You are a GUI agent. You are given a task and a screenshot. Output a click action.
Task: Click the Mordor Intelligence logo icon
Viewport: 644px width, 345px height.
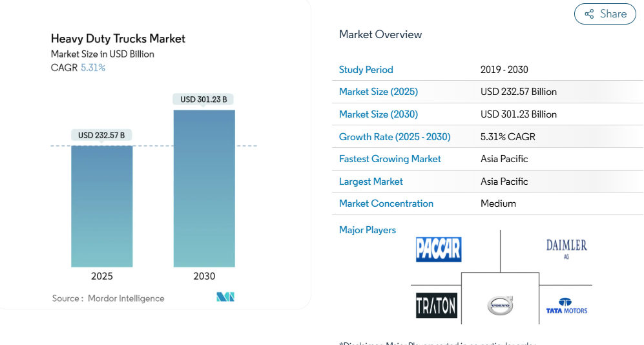pyautogui.click(x=225, y=297)
